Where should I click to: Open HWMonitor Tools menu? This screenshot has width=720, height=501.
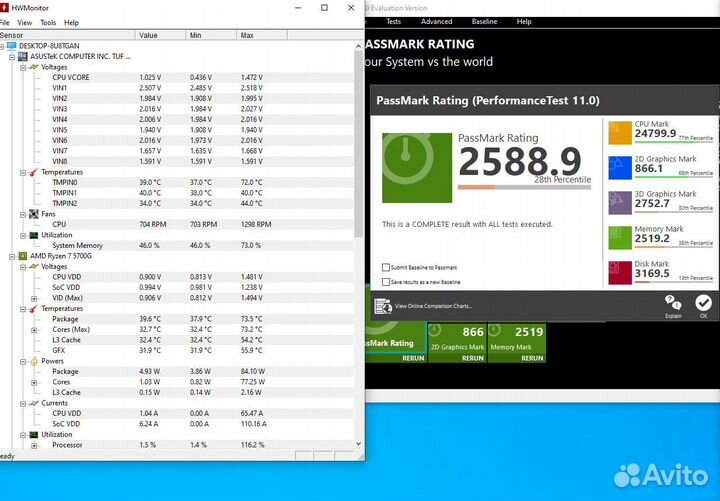(48, 23)
